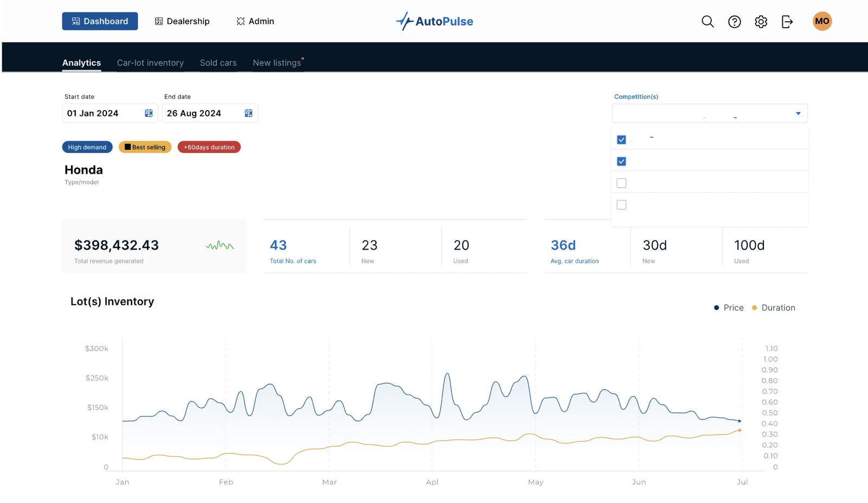Click the 30d New duration stat
The image size is (868, 503).
[654, 251]
